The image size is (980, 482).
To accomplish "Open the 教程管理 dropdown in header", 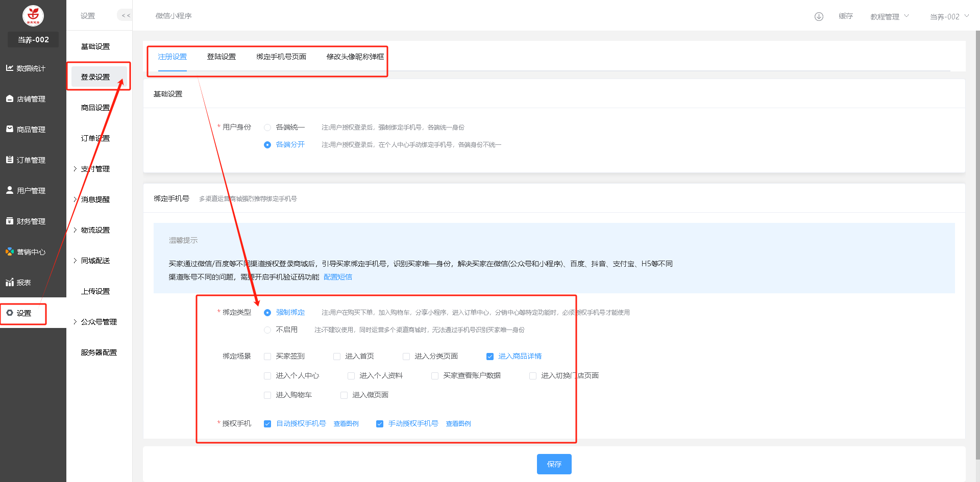I will pos(889,16).
